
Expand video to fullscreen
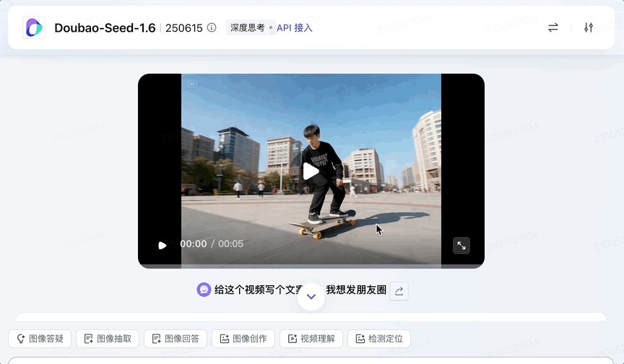[461, 246]
